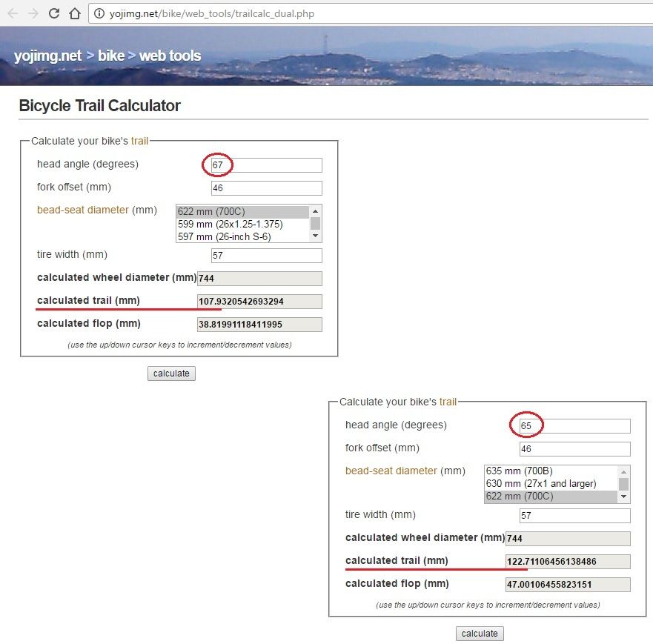Open the 'trail' link in first calculator legend
653x644 pixels.
(x=139, y=141)
